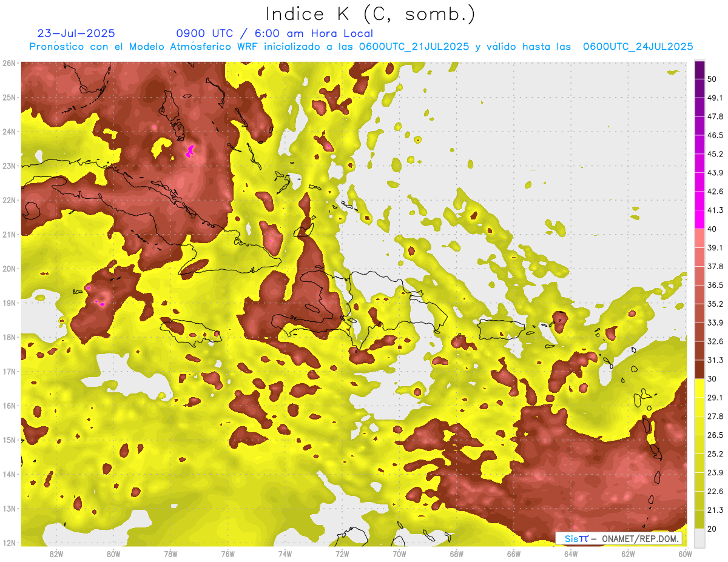Click the "17N" latitude label

point(9,371)
